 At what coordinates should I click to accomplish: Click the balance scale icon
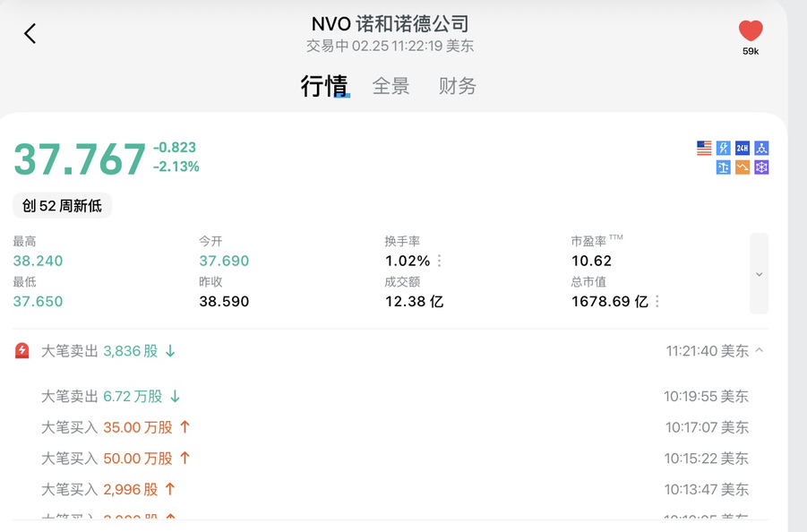pyautogui.click(x=723, y=167)
